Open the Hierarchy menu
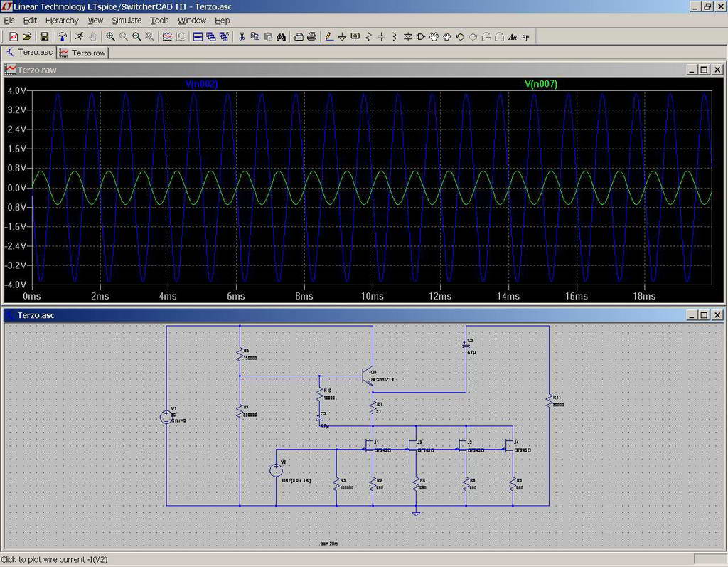Image resolution: width=728 pixels, height=567 pixels. tap(63, 21)
